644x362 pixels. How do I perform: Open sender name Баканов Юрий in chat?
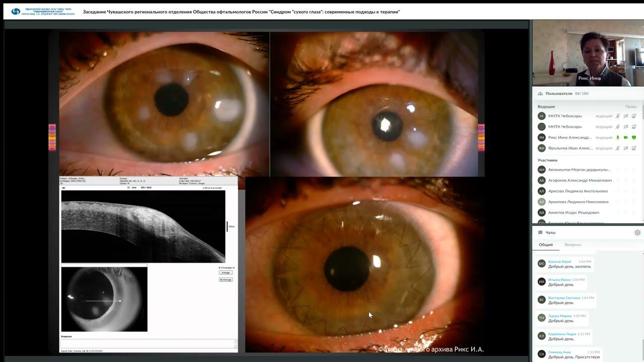(x=559, y=262)
